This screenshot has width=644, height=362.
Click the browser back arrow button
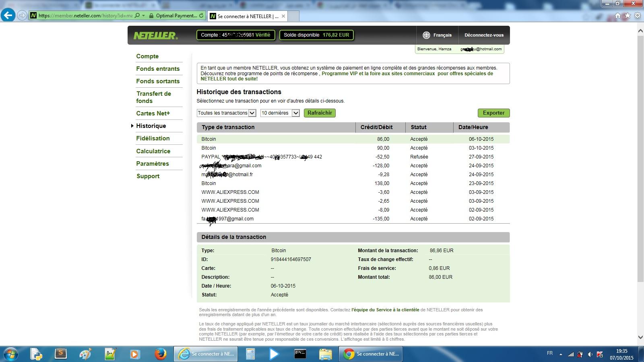pos(8,16)
